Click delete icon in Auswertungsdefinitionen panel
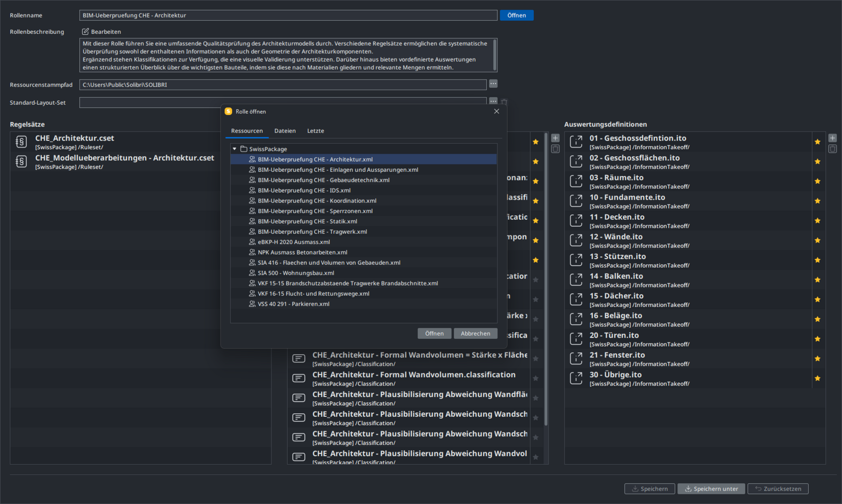 point(832,149)
